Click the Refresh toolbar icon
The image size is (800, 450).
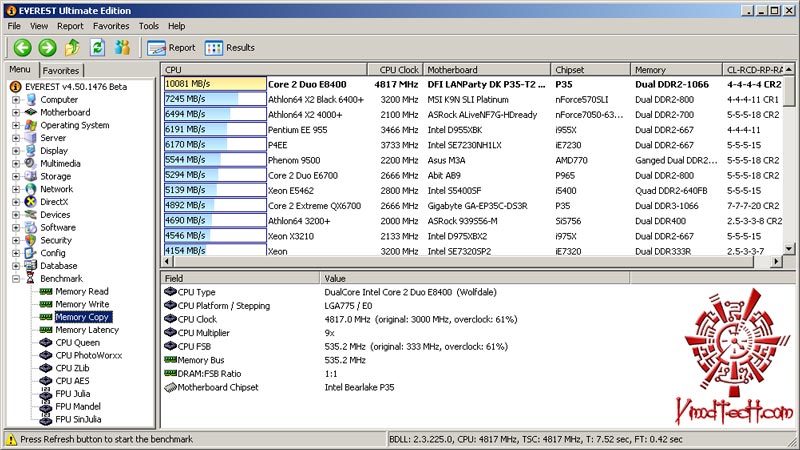(97, 48)
